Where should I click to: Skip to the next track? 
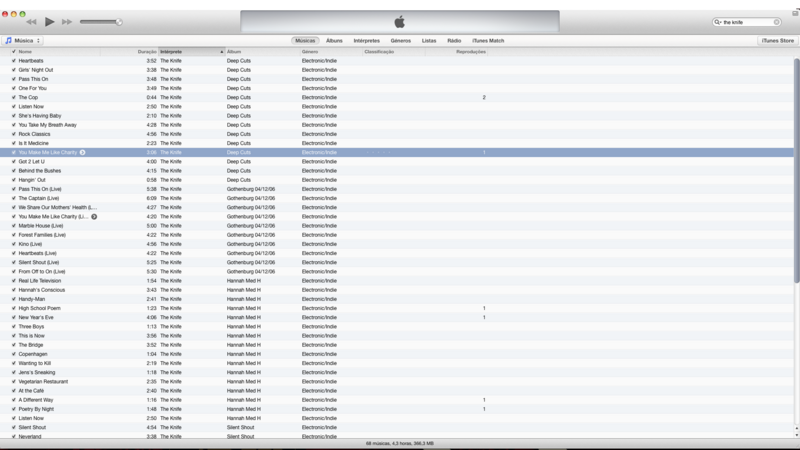pyautogui.click(x=67, y=21)
